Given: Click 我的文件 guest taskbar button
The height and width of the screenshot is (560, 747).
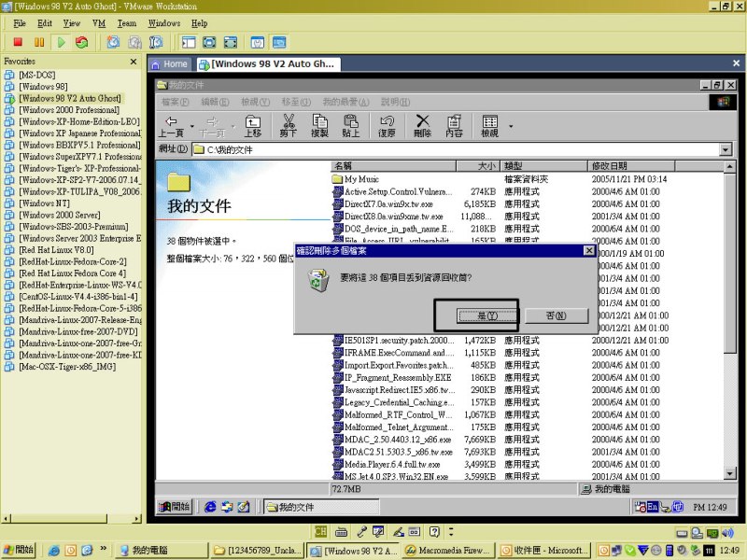Looking at the screenshot, I should point(321,507).
